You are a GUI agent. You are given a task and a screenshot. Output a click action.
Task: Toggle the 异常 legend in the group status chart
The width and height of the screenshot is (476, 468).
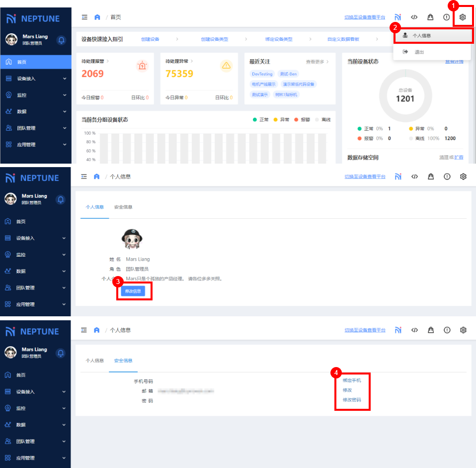pos(282,120)
